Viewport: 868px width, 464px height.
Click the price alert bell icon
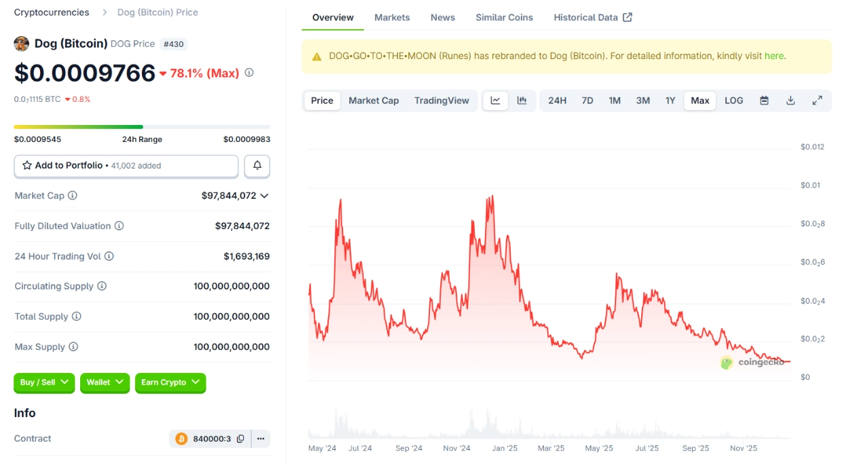[257, 166]
